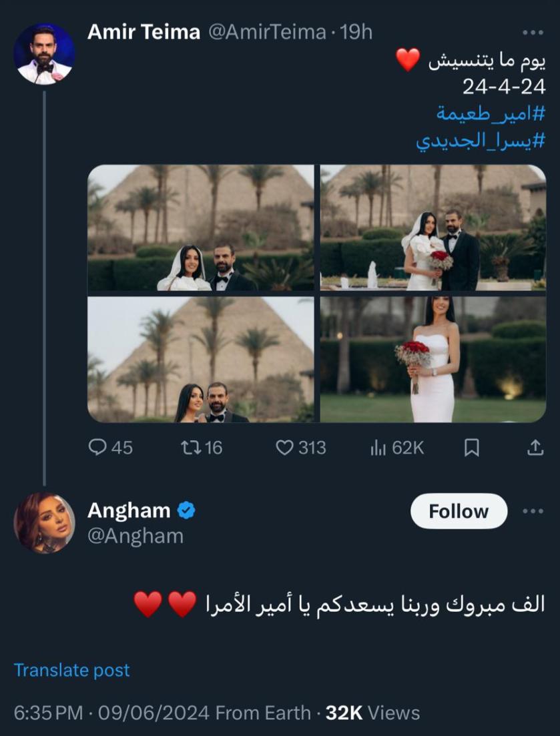Image resolution: width=560 pixels, height=736 pixels.
Task: Bookmark the Amir Teima post
Action: pos(471,447)
